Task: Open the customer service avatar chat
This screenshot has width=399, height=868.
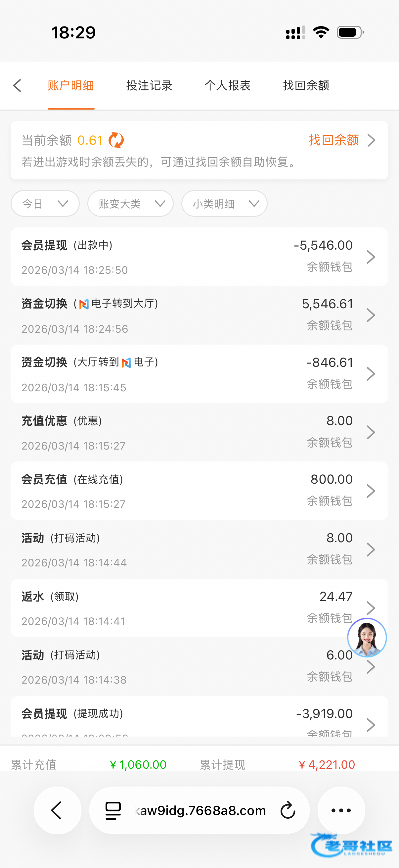Action: click(x=367, y=638)
